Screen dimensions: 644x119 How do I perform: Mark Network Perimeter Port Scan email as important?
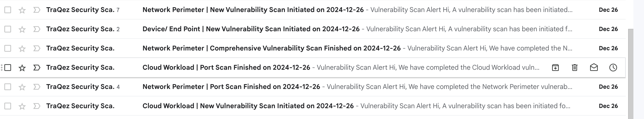(37, 87)
